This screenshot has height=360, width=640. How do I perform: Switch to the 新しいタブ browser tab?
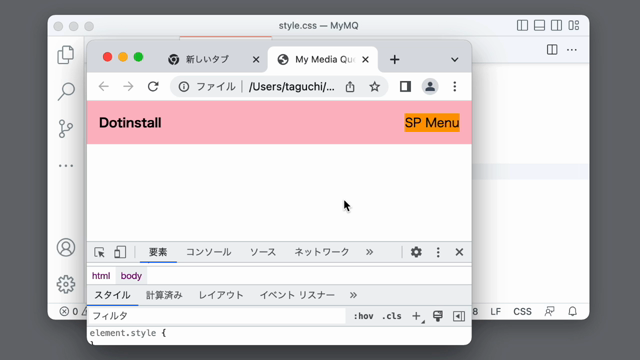(207, 60)
